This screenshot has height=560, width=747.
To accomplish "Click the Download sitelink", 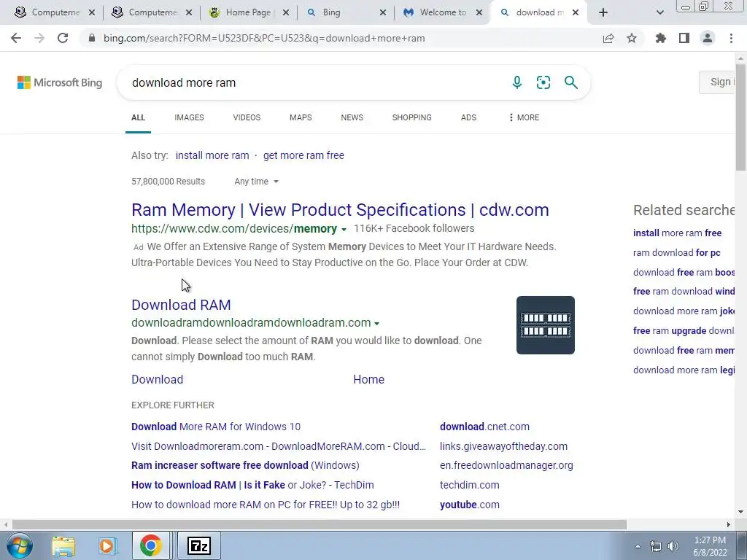I will click(x=158, y=379).
